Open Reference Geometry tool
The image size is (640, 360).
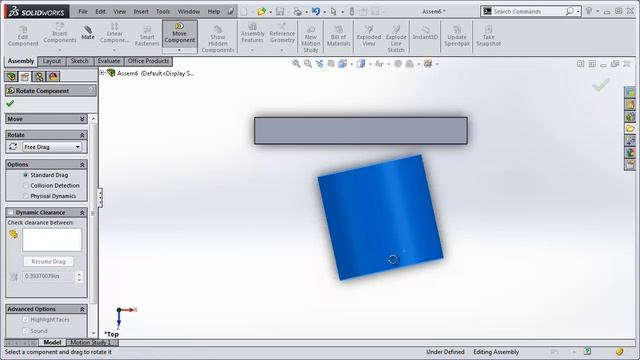point(282,33)
